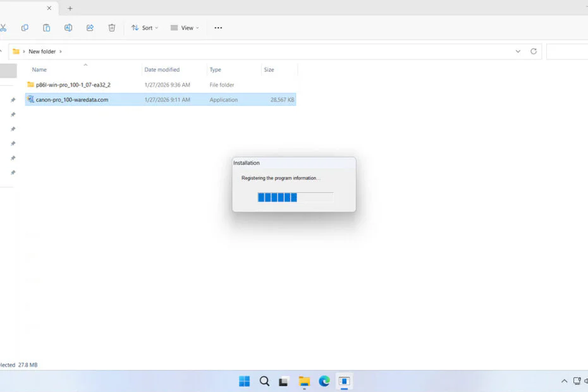Click the installation progress bar
Viewport: 588px width, 392px height.
(295, 197)
